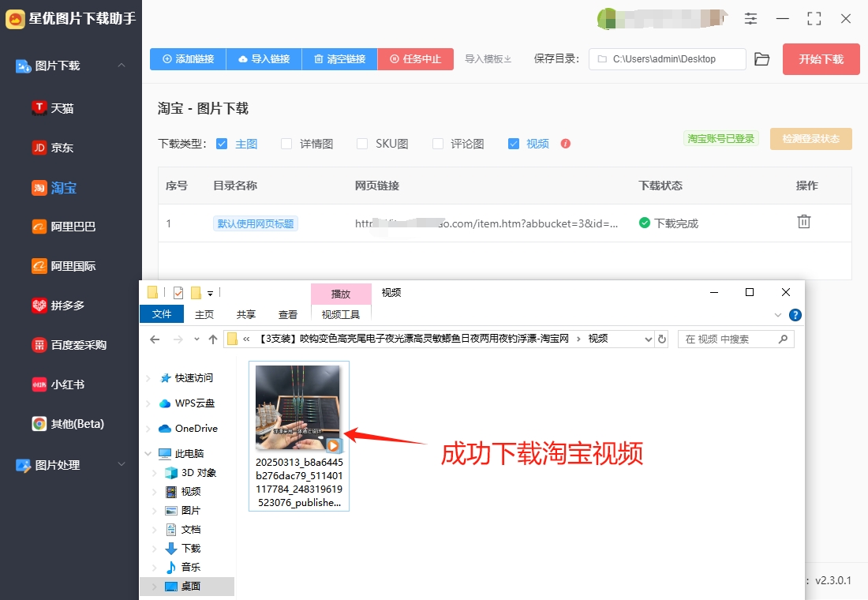Screen dimensions: 868x600
Task: Start downloading with 开始下载
Action: (x=821, y=59)
